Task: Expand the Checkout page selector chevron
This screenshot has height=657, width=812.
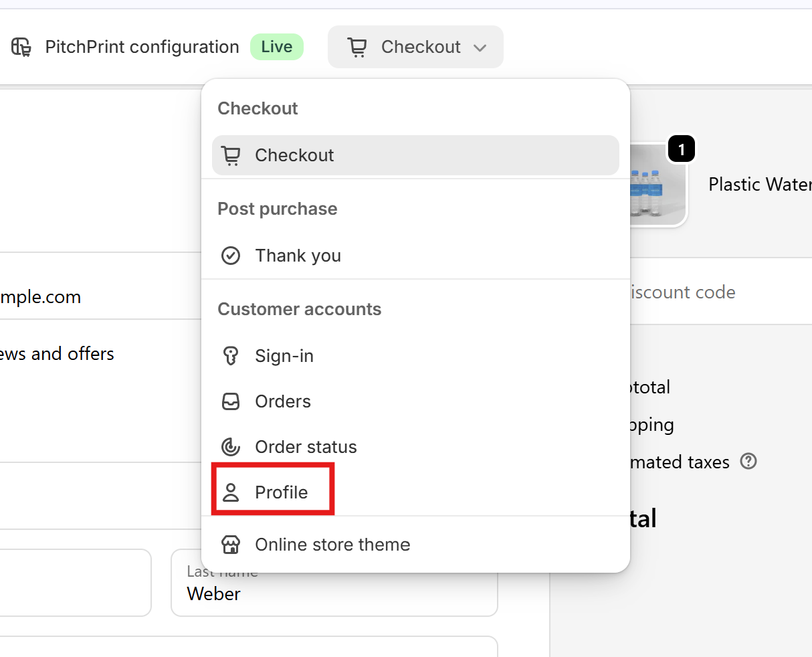Action: [x=480, y=48]
